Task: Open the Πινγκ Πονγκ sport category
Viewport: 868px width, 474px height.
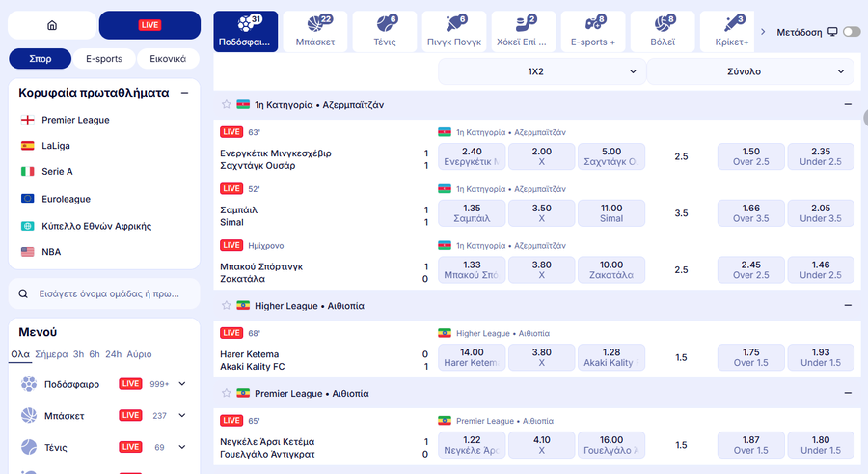Action: 454,32
